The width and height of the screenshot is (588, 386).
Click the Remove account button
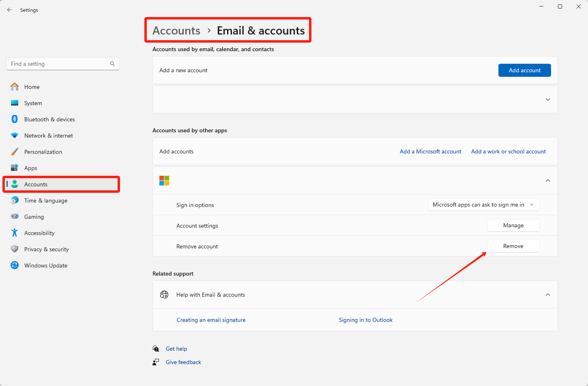513,246
